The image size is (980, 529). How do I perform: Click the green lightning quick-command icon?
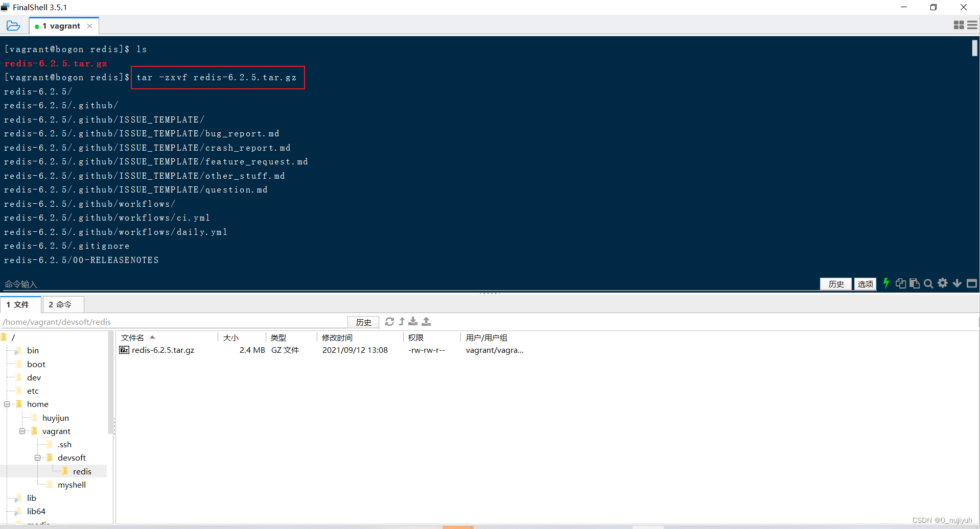(886, 283)
